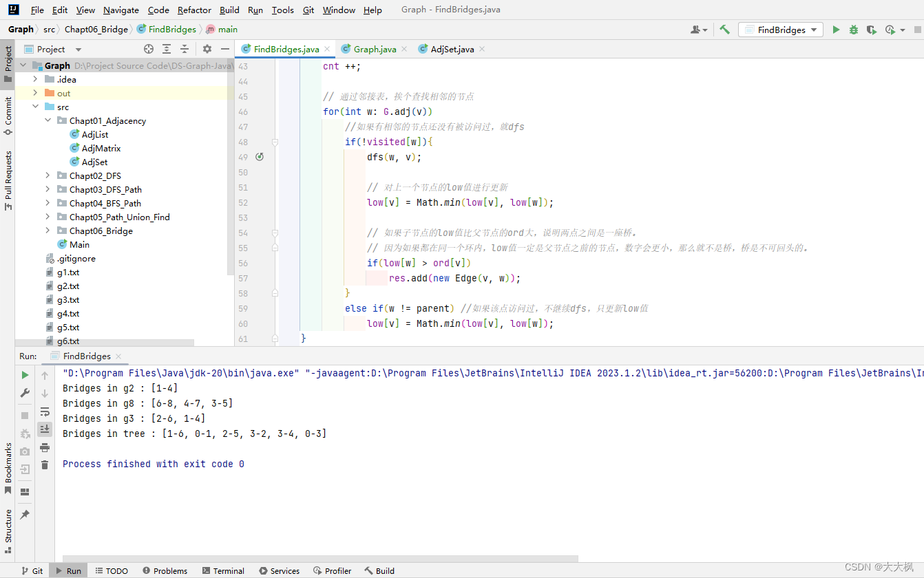
Task: Open the Code With Me user icon
Action: pos(699,30)
